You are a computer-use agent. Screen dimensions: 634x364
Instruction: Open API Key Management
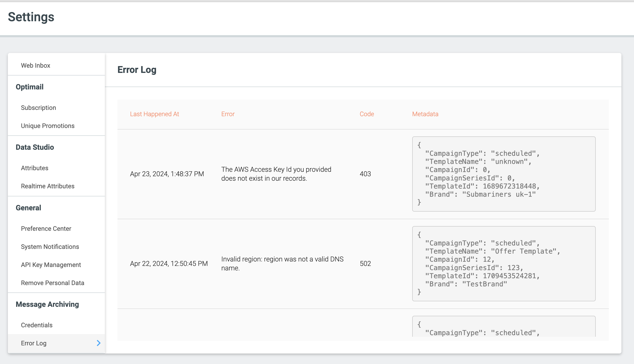(x=51, y=265)
